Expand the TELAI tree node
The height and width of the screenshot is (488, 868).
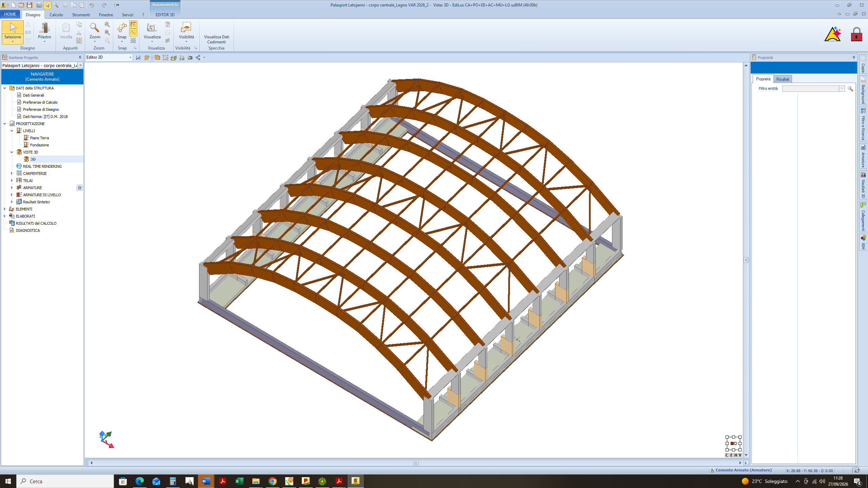coord(12,181)
